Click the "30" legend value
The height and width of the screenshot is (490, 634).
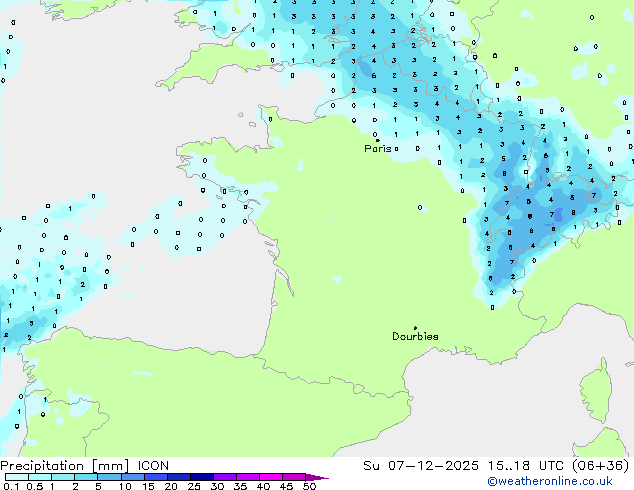[217, 486]
